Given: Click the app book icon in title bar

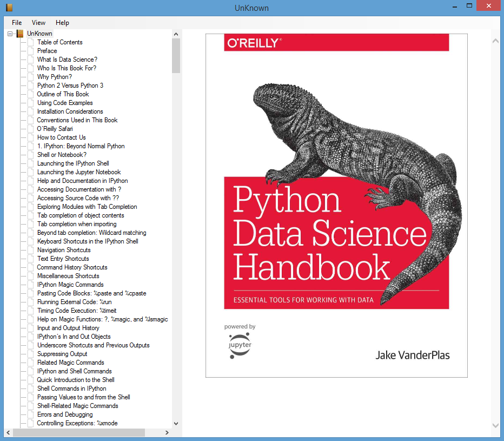Looking at the screenshot, I should (x=9, y=8).
